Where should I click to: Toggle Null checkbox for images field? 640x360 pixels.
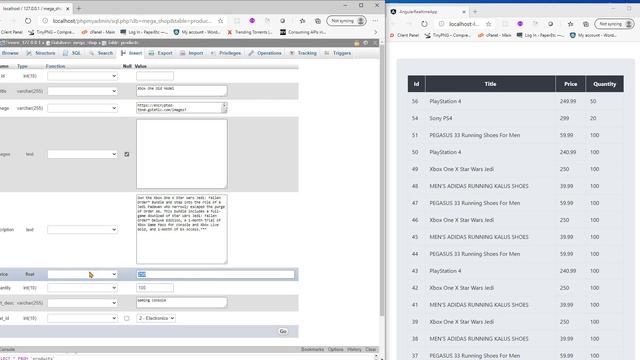127,154
